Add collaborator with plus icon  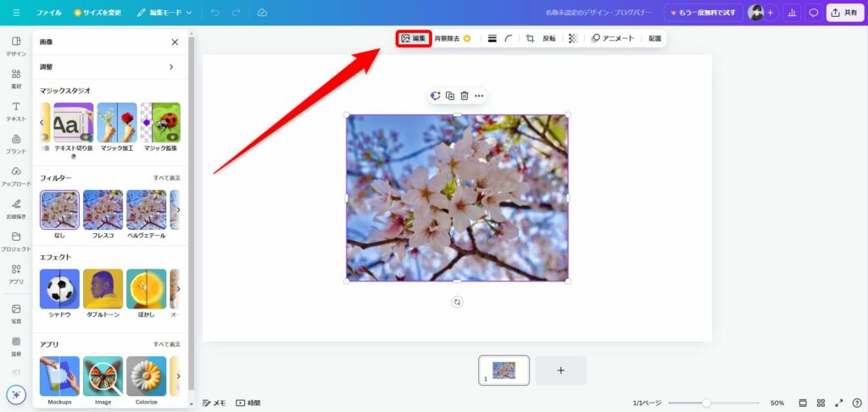pyautogui.click(x=770, y=12)
